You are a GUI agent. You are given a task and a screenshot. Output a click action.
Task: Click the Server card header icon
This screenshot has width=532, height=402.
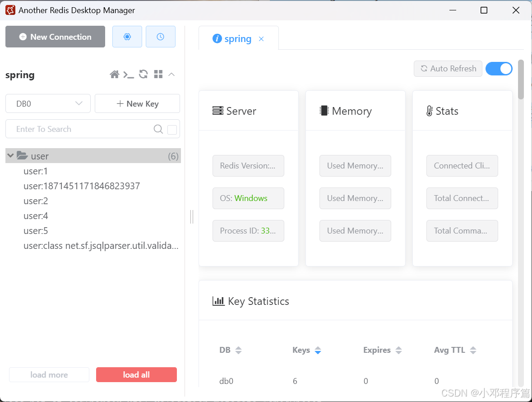(218, 111)
